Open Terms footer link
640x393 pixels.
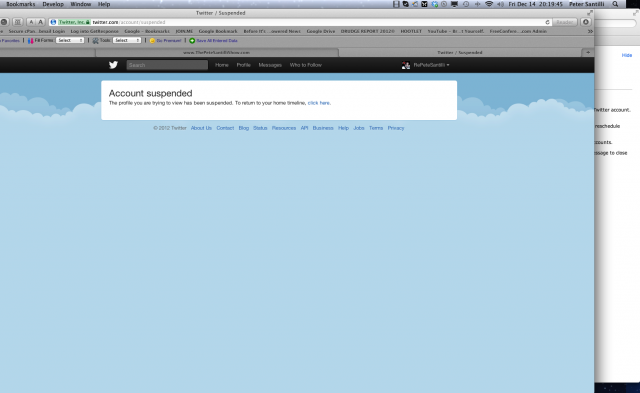pyautogui.click(x=376, y=128)
